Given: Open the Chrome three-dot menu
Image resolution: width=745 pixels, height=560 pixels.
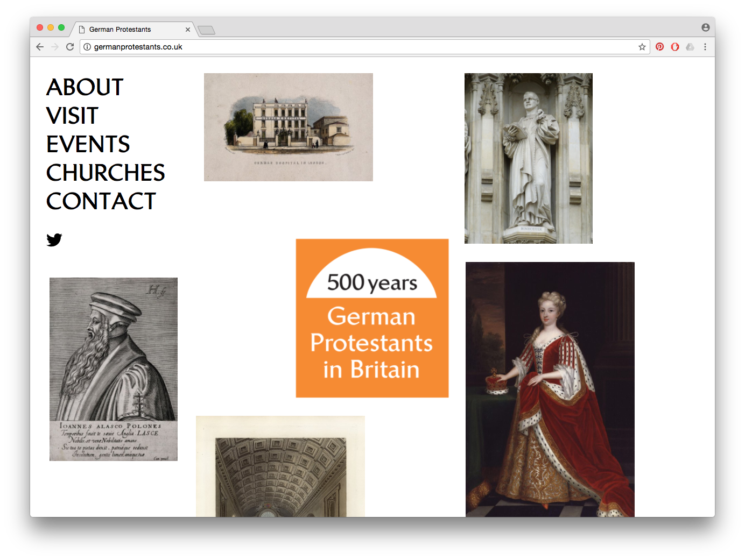Looking at the screenshot, I should click(x=705, y=47).
